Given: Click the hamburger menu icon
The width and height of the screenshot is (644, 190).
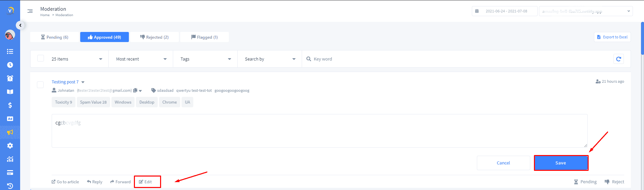Looking at the screenshot, I should [30, 11].
